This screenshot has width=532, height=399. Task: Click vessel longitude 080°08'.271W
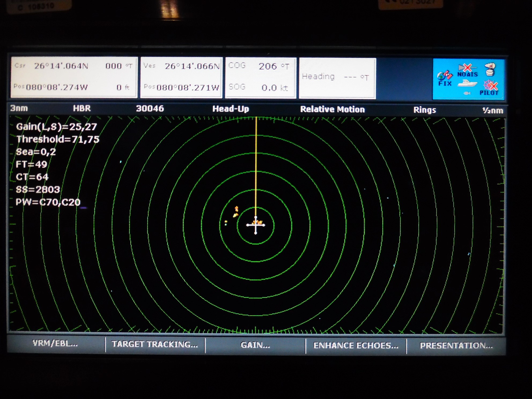click(188, 87)
